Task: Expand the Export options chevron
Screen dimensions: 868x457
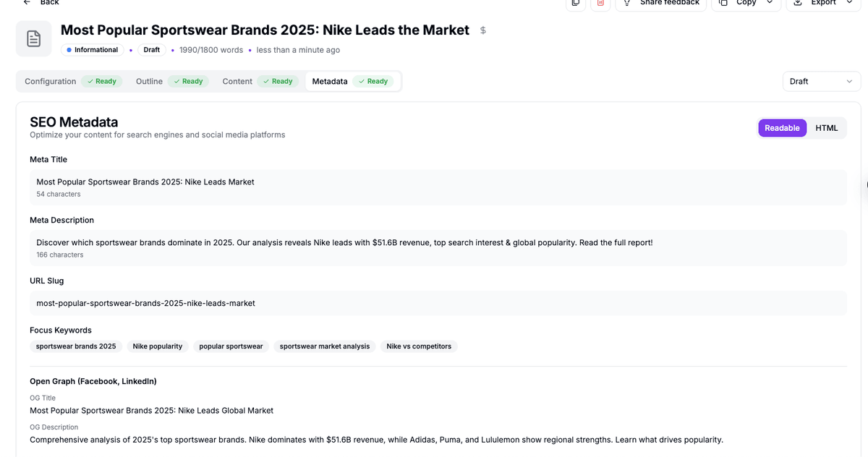Action: click(x=849, y=3)
